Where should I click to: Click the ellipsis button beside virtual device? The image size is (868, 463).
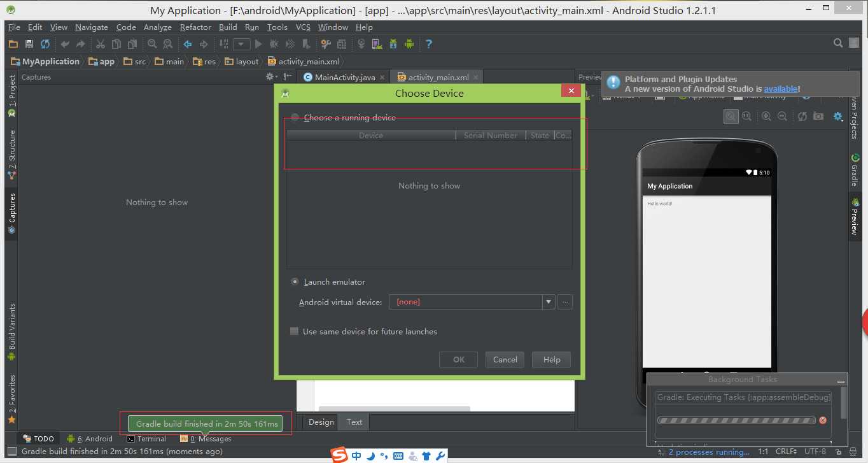tap(565, 302)
